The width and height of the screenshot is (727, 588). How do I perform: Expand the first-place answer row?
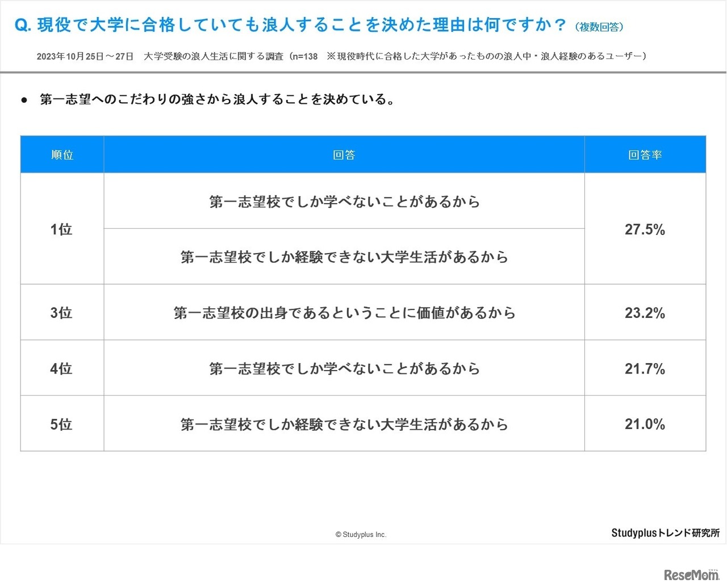pos(344,201)
